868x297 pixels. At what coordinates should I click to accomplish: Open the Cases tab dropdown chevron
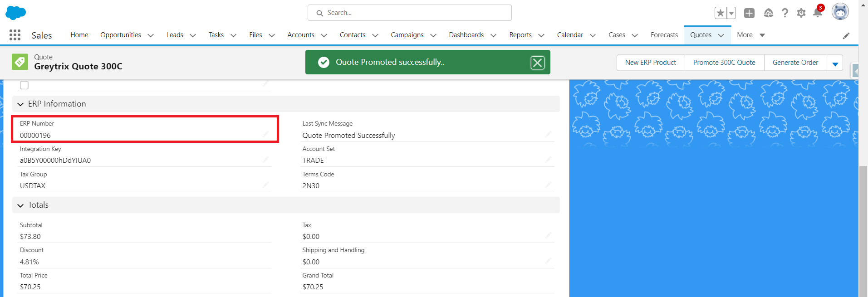tap(635, 35)
